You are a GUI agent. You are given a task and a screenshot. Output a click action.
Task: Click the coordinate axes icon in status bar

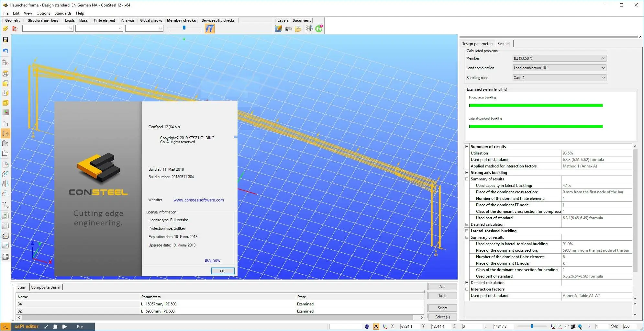385,326
